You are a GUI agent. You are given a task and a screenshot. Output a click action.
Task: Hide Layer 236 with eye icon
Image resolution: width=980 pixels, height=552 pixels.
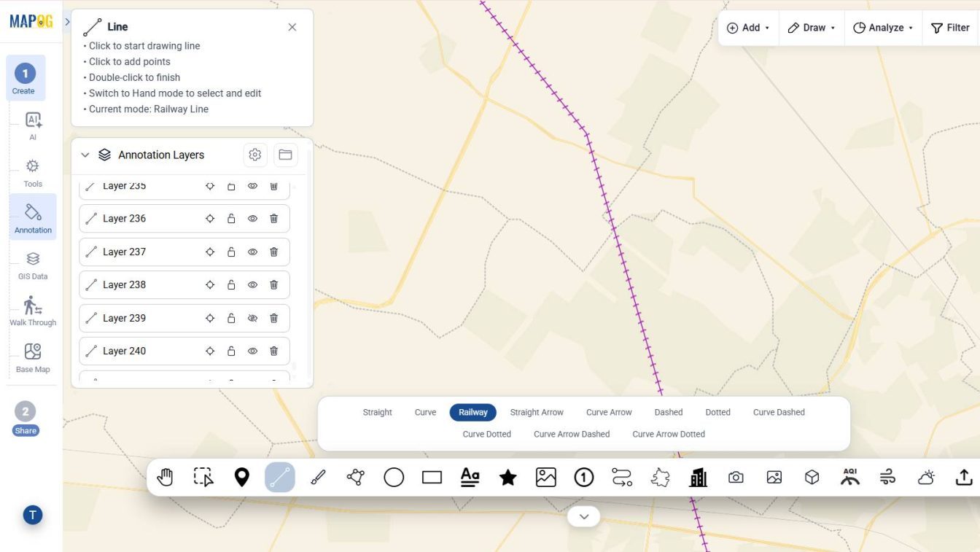click(x=252, y=218)
